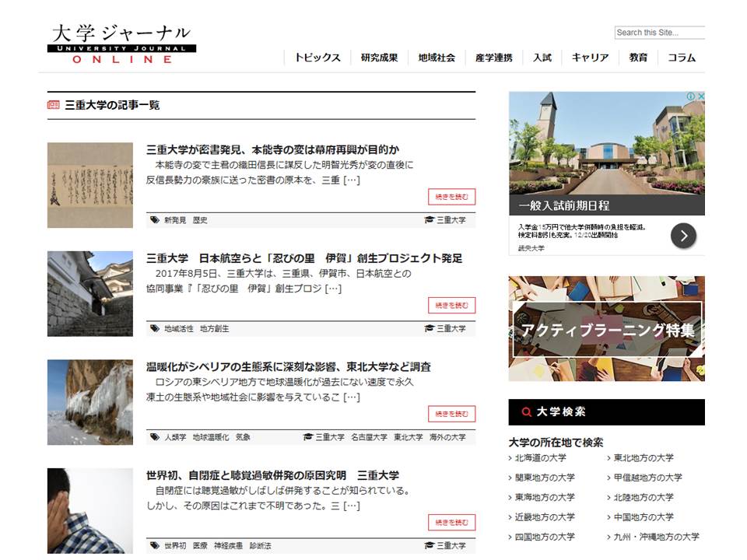Open the old manuscript thumbnail

(x=90, y=185)
